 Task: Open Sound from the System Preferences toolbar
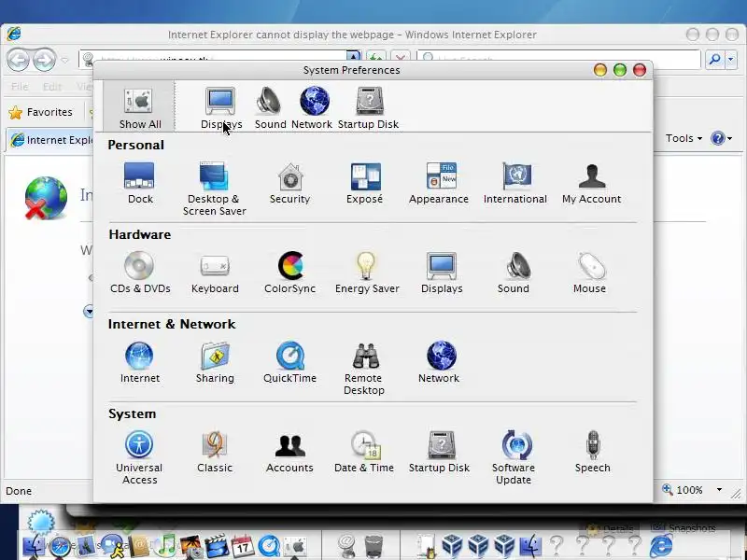[x=270, y=108]
